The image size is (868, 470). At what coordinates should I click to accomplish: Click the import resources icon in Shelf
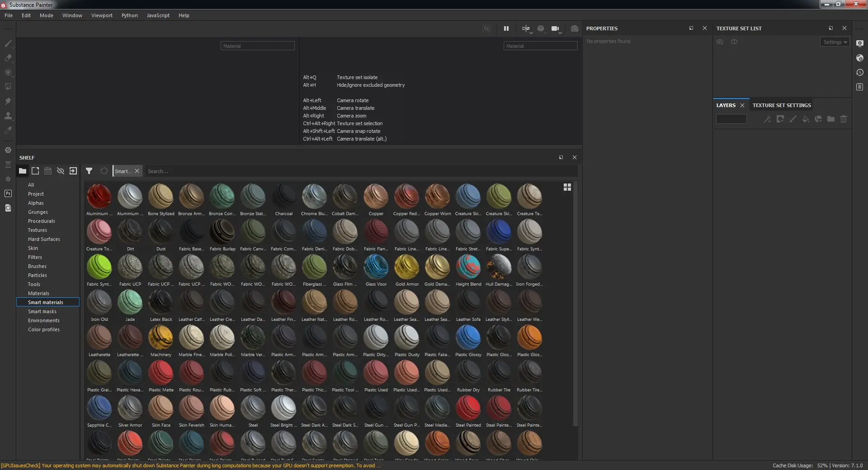coord(73,171)
